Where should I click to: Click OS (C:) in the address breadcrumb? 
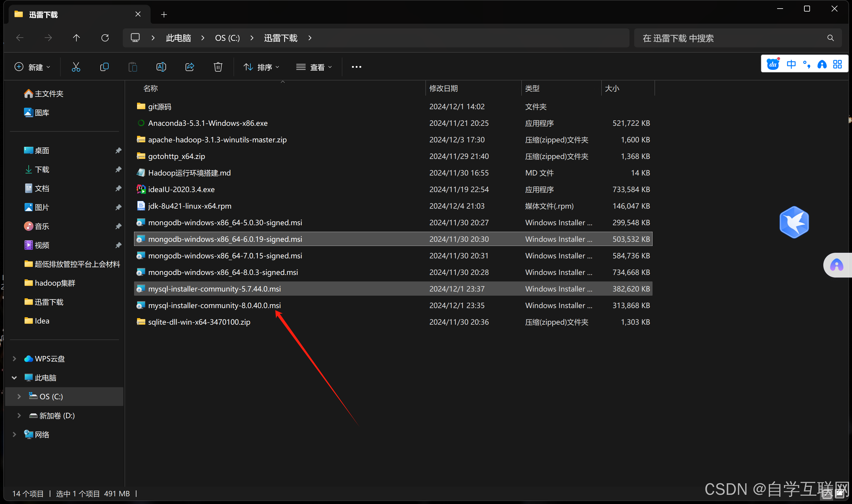click(227, 38)
